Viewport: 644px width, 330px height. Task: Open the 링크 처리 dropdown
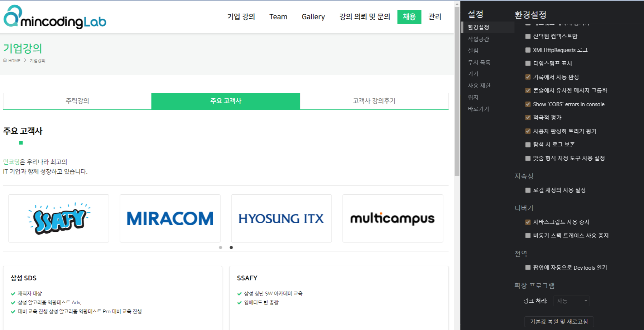[571, 301]
